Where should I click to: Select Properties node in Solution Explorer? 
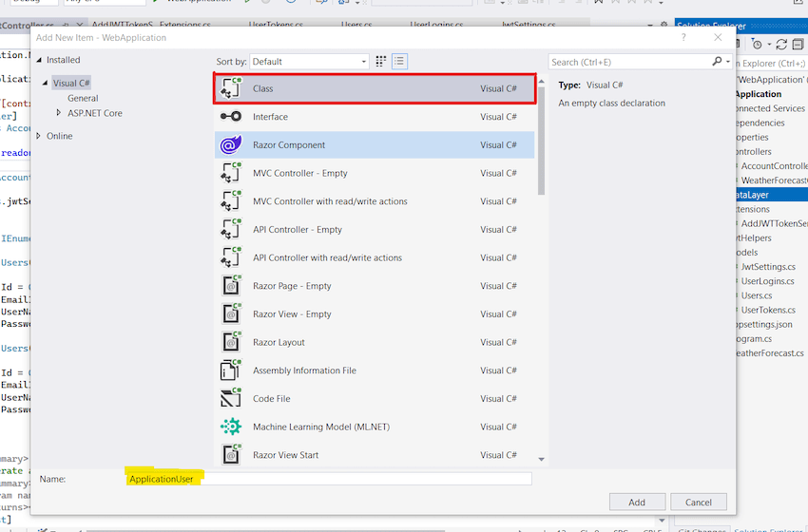click(x=752, y=137)
